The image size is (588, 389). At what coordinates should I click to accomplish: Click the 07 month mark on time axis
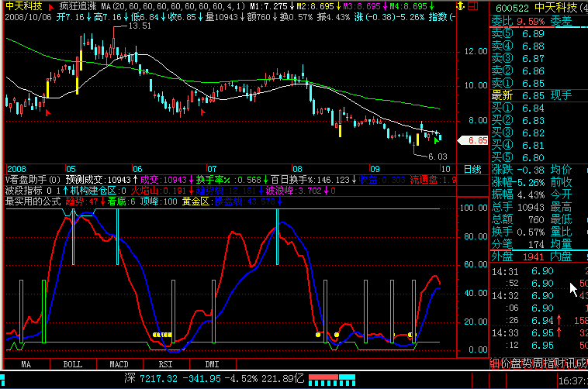click(212, 169)
